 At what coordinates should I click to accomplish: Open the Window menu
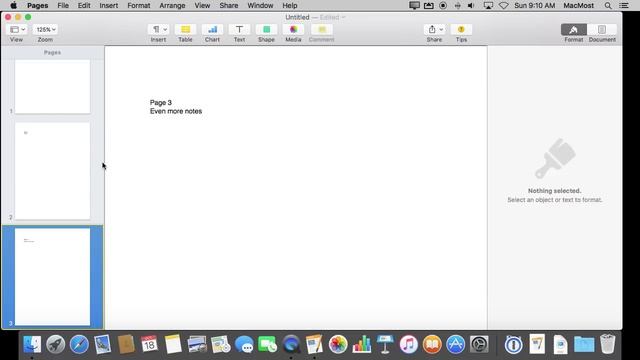[260, 5]
